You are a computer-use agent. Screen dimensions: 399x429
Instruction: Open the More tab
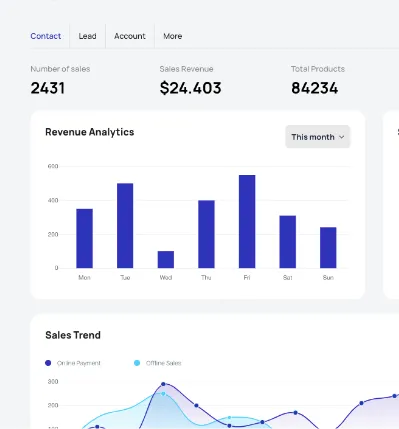pyautogui.click(x=173, y=36)
